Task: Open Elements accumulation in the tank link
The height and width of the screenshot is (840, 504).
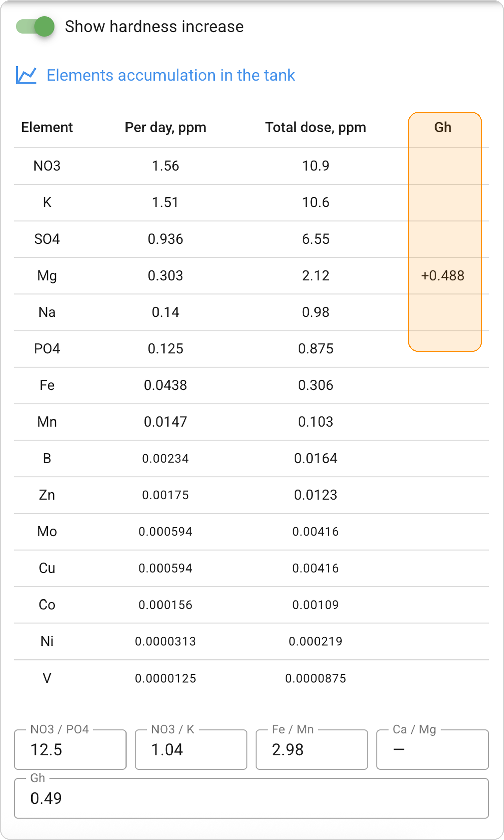Action: pyautogui.click(x=171, y=75)
